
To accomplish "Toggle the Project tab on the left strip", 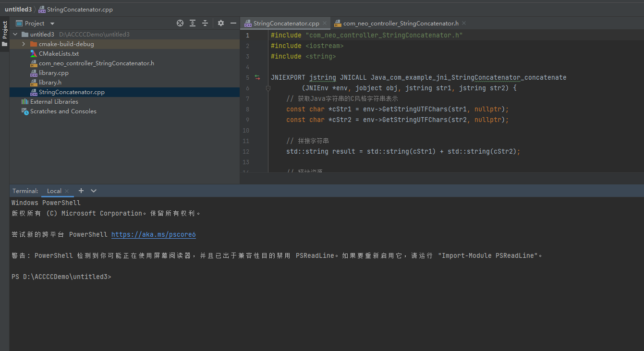I will point(4,34).
